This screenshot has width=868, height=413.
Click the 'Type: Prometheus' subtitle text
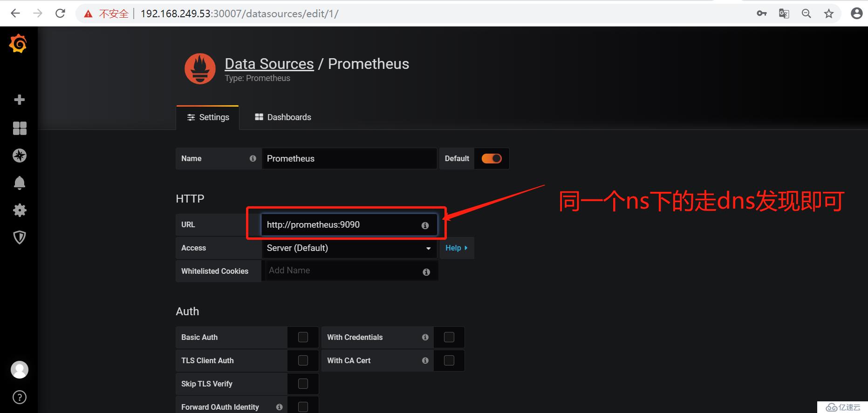coord(257,78)
